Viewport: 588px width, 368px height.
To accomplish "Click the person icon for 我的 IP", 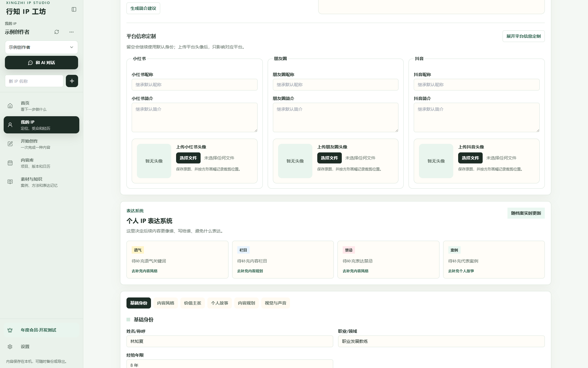I will point(10,125).
